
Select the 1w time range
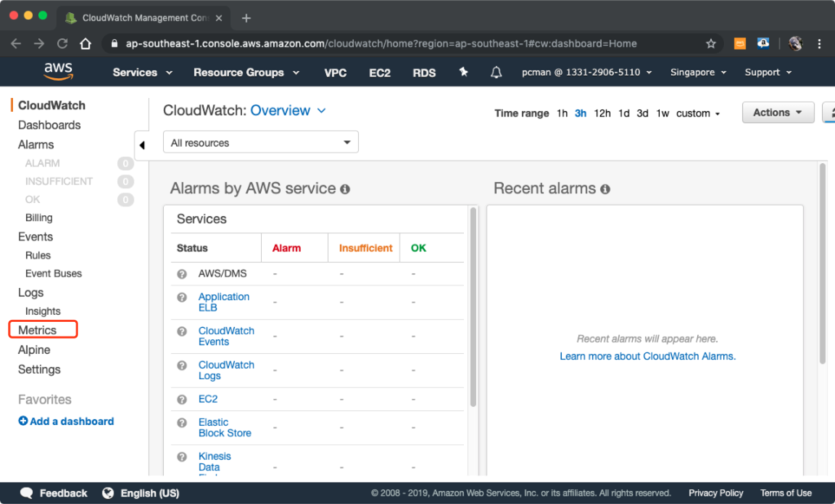click(662, 113)
